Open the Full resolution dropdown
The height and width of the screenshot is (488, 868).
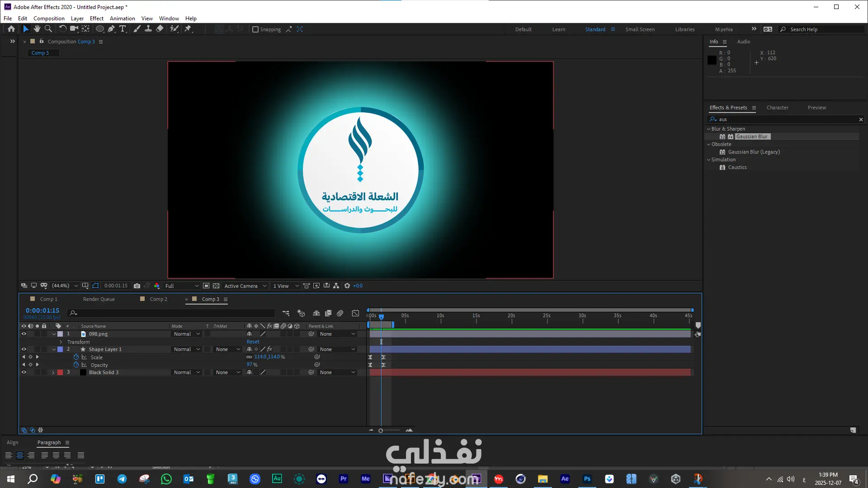point(182,286)
